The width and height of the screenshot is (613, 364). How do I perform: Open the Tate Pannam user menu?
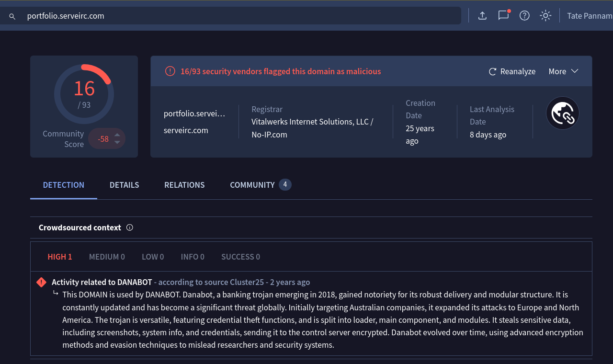(x=589, y=16)
